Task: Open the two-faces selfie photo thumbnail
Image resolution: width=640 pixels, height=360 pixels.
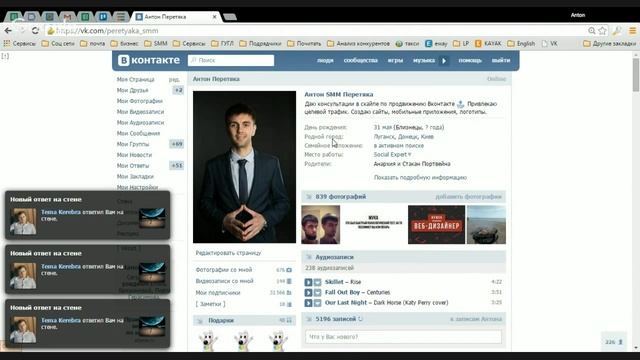Action: tap(320, 225)
